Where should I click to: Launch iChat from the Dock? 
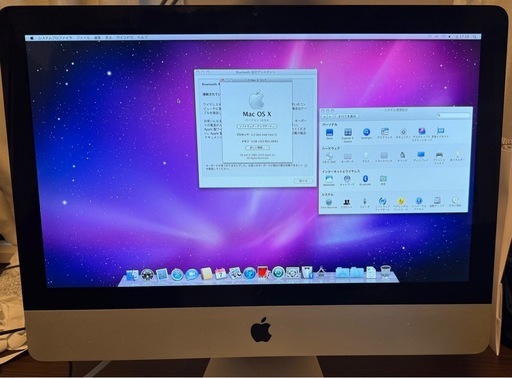point(192,274)
